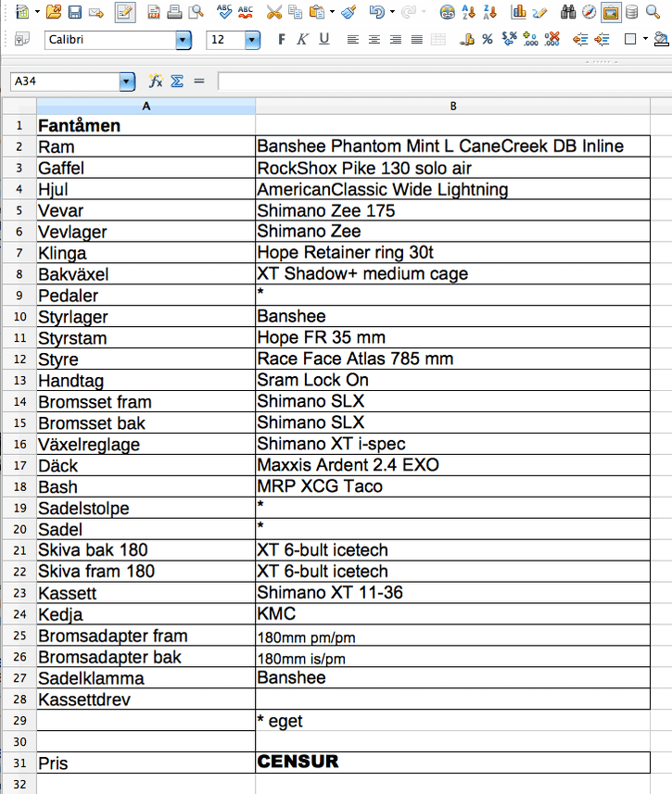Open a file with folder icon
This screenshot has width=672, height=794.
pos(53,12)
